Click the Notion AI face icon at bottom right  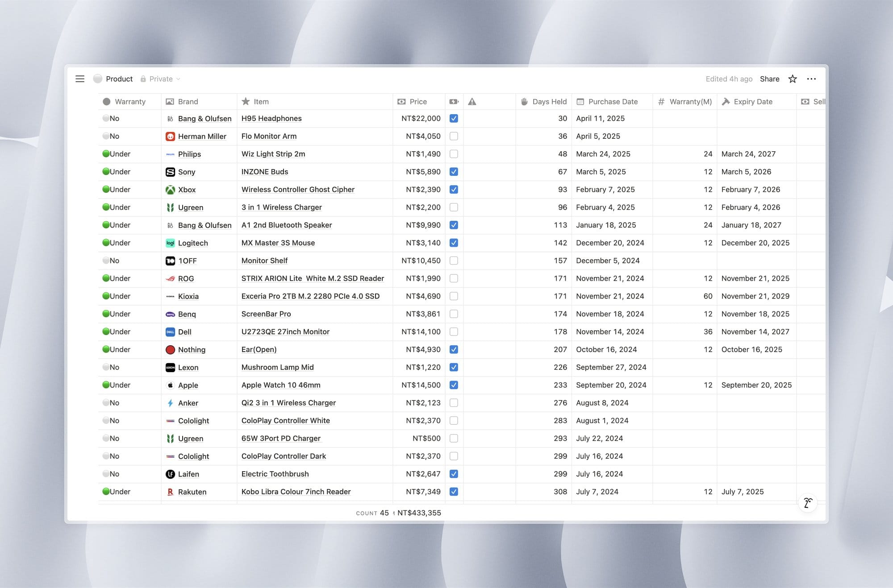coord(807,502)
